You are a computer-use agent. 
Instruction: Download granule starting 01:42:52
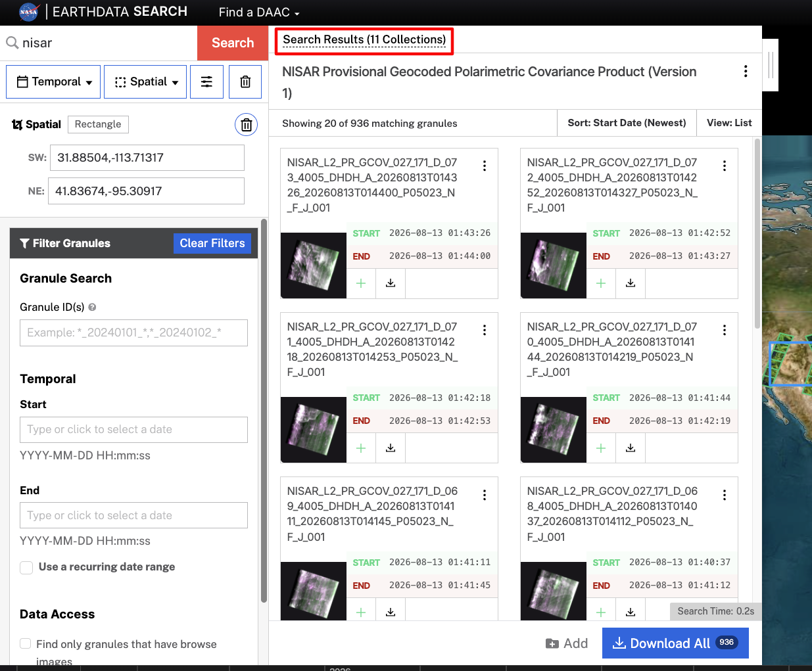pyautogui.click(x=631, y=283)
